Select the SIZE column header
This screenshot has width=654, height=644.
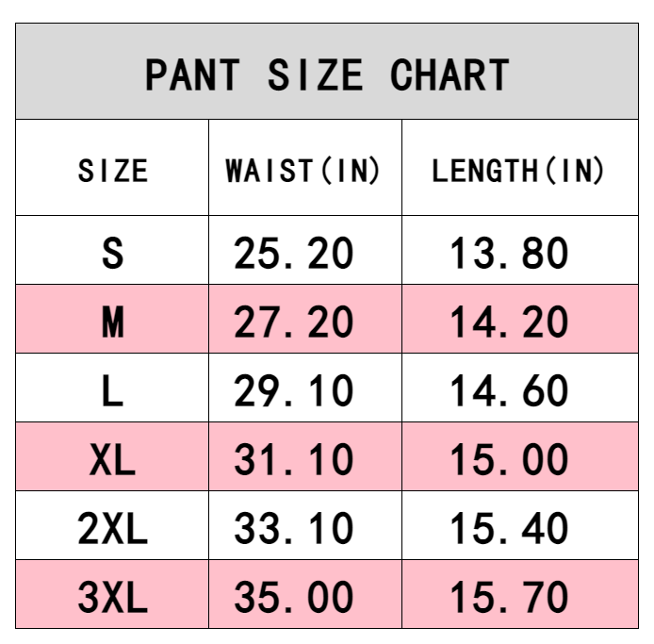113,171
